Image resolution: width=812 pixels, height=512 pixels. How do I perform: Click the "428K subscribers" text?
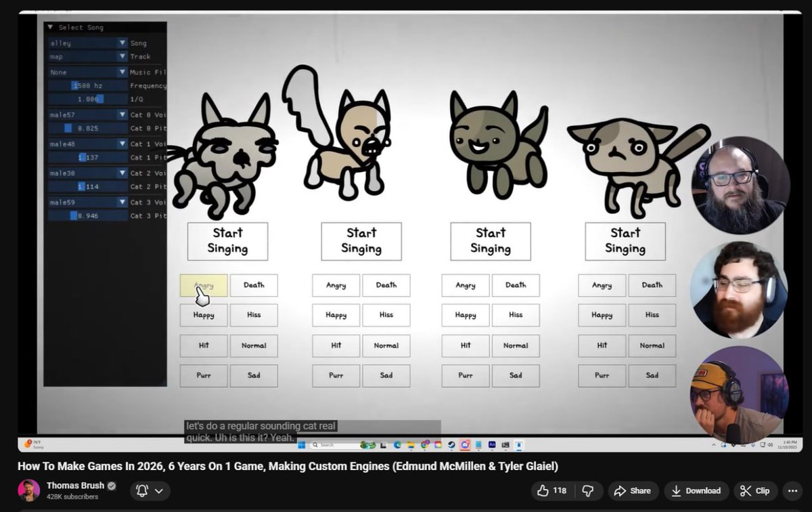pos(72,497)
